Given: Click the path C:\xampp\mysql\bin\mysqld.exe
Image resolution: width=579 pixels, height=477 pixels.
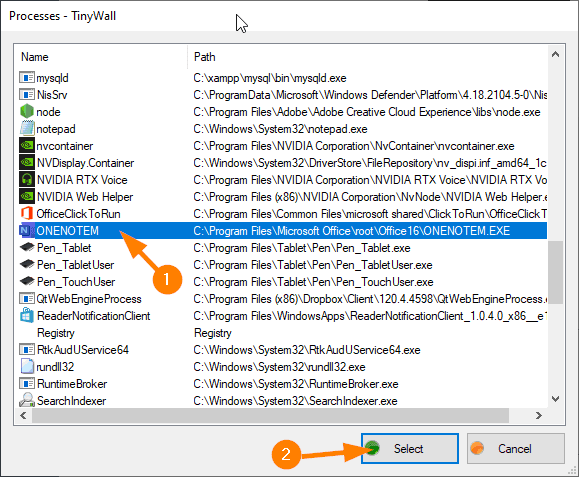Looking at the screenshot, I should tap(270, 78).
